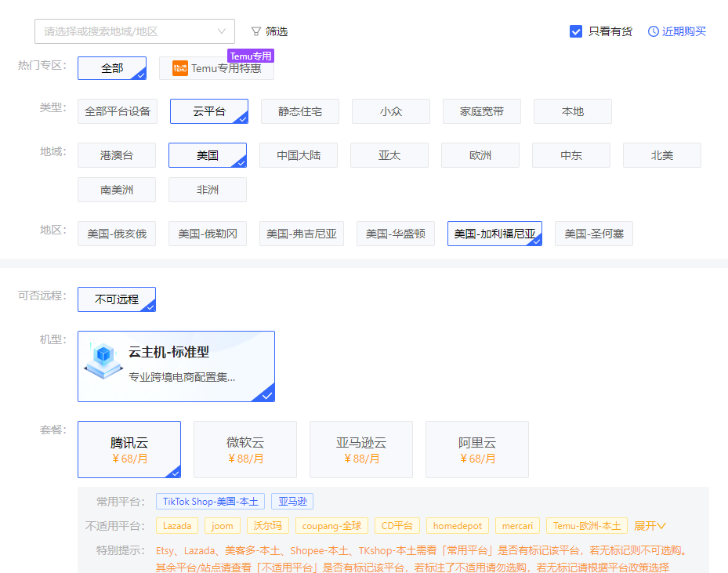Screen dimensions: 728x573
Task: Choose 阿里云 ¥68/月 package
Action: click(477, 449)
